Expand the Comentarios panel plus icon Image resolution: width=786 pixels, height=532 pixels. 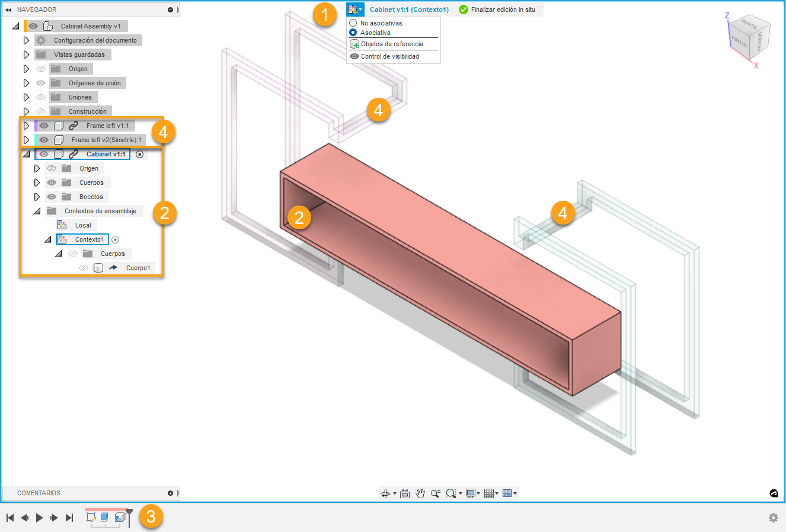[x=171, y=493]
